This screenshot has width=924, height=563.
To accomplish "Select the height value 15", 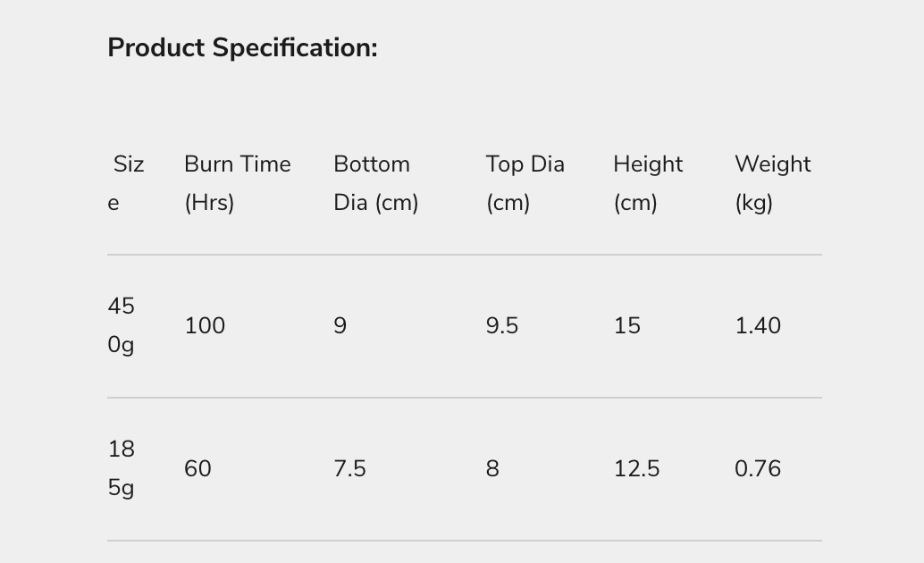I will click(626, 326).
